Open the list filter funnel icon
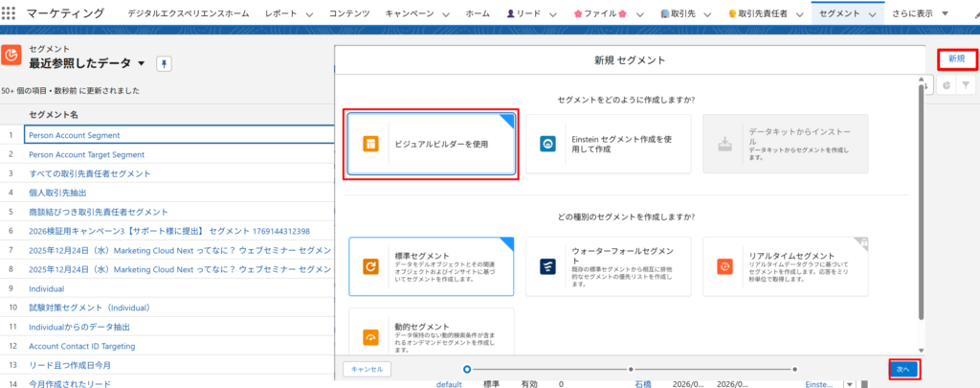 point(967,85)
